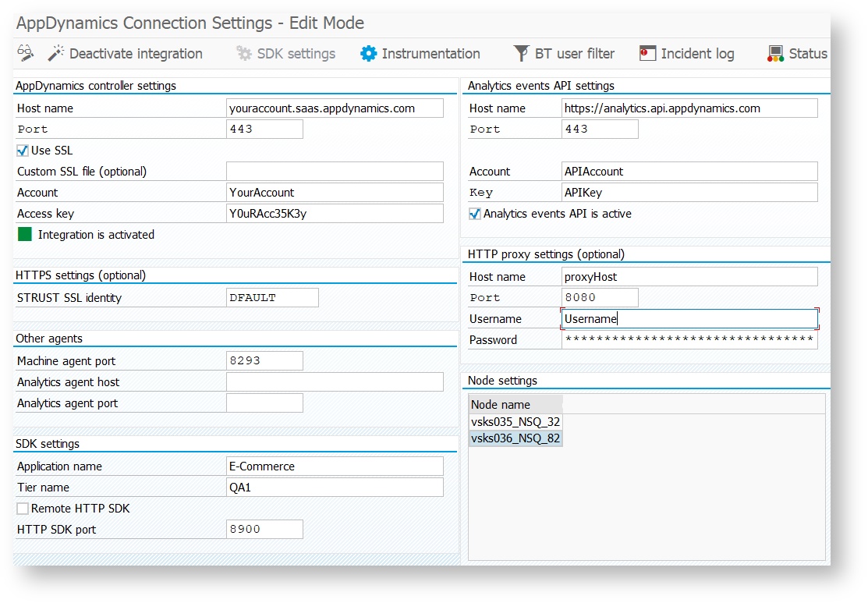This screenshot has height=603, width=868.
Task: Click the proxy Port field 8080
Action: (600, 297)
